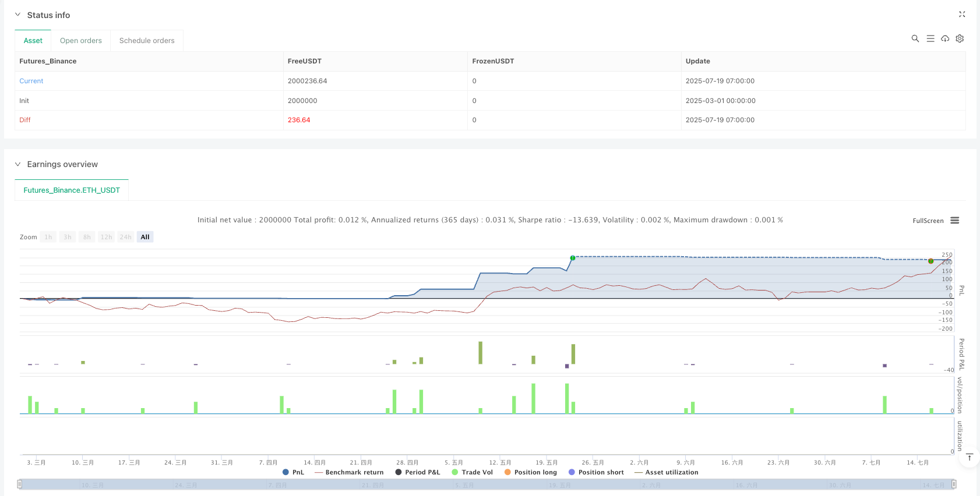Viewport: 980px width, 496px height.
Task: Hide the Trade Vol series via legend
Action: [472, 472]
